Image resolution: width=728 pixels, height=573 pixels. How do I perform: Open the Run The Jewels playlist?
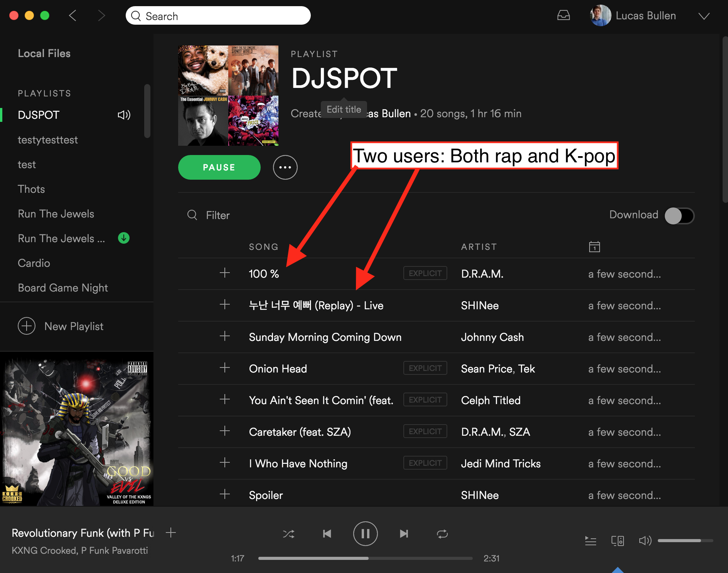[56, 214]
